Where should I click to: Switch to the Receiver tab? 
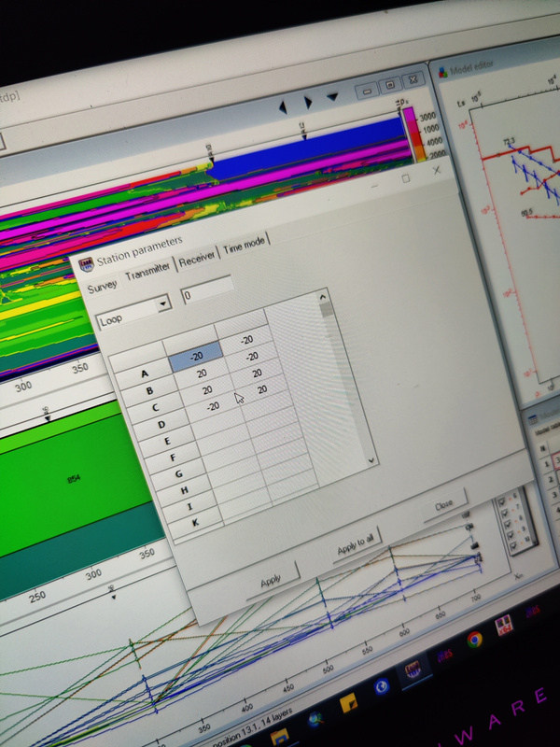pyautogui.click(x=197, y=257)
